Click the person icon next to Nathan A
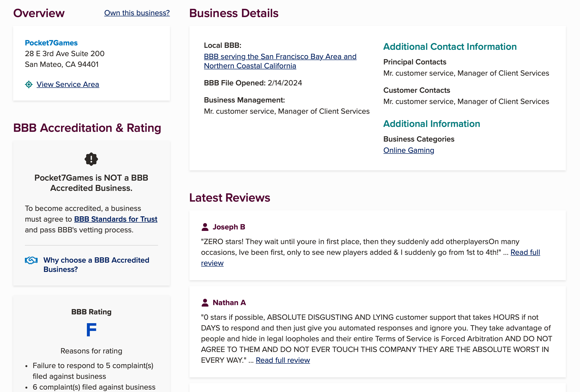 coord(205,302)
